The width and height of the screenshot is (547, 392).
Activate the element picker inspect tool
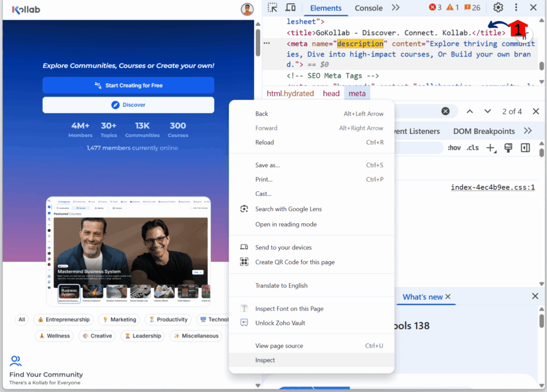[272, 7]
